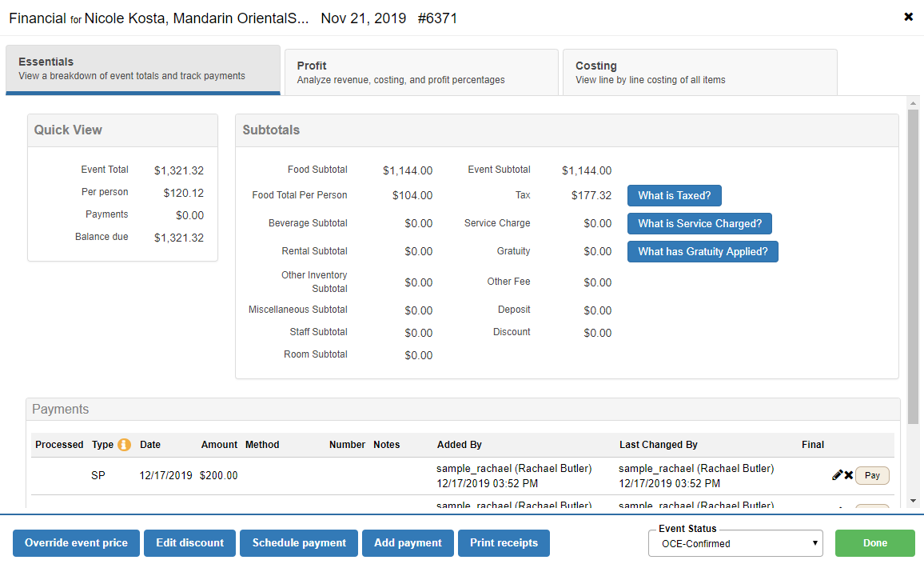
Task: Click the payment Type info icon
Action: 124,445
